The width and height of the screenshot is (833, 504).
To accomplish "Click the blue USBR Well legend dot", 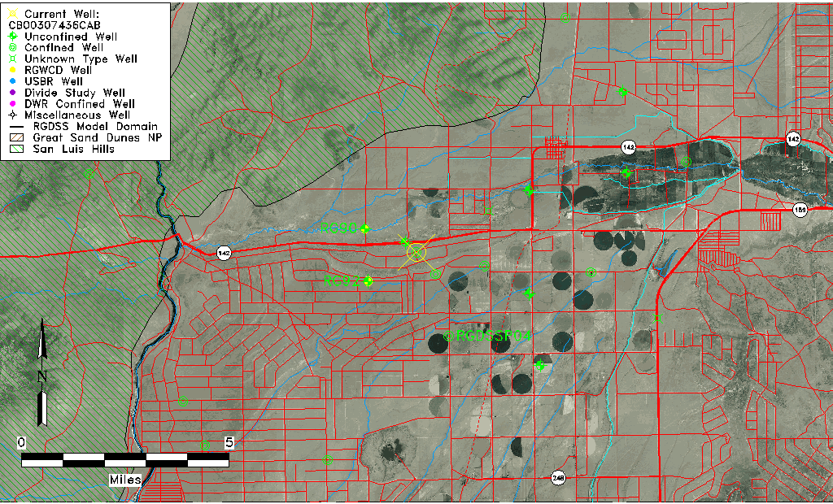I will coord(11,82).
